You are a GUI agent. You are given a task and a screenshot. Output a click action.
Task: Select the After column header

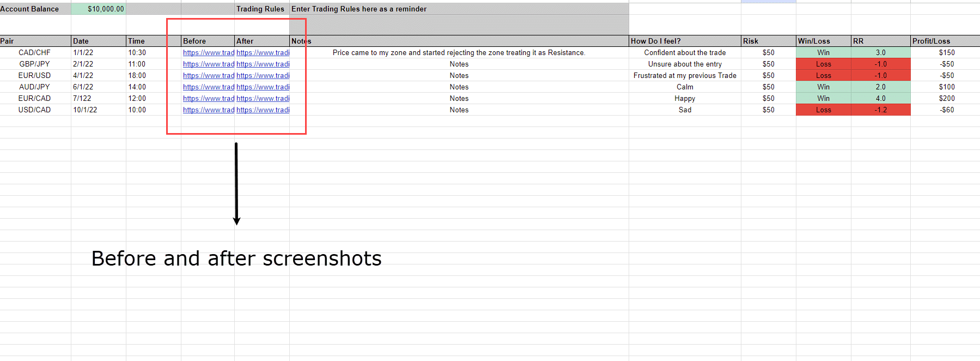[262, 41]
